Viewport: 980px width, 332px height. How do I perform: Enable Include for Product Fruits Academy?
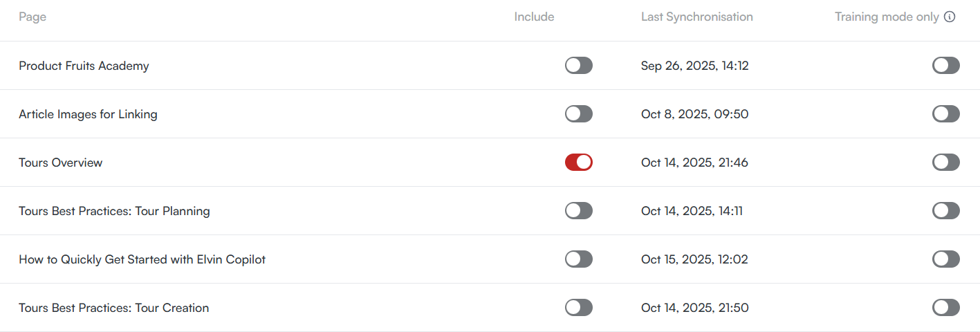pos(578,66)
